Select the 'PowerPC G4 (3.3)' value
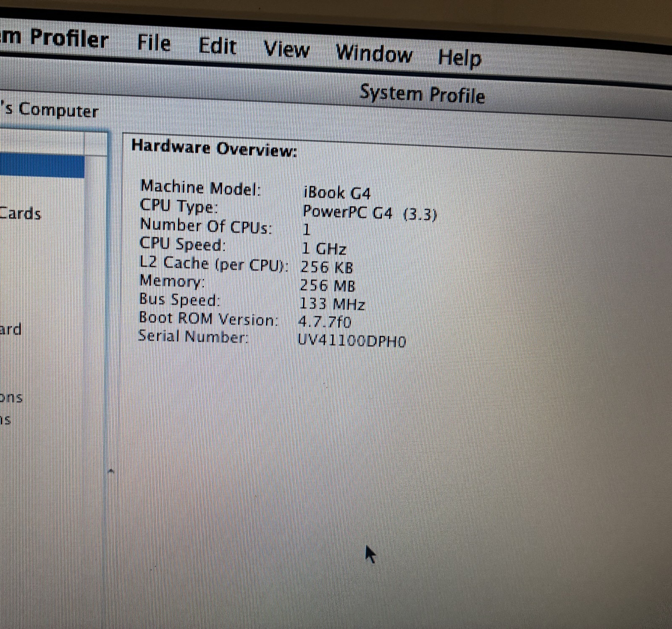The height and width of the screenshot is (629, 672). coord(370,212)
